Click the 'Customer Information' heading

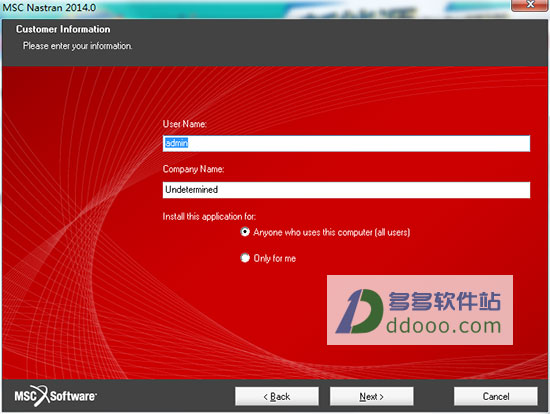coord(63,29)
